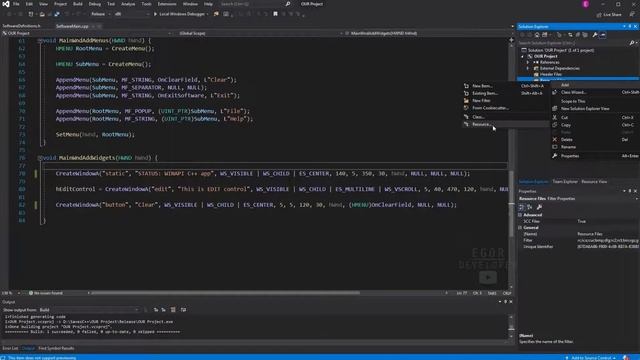Open the File menu

click(16, 4)
